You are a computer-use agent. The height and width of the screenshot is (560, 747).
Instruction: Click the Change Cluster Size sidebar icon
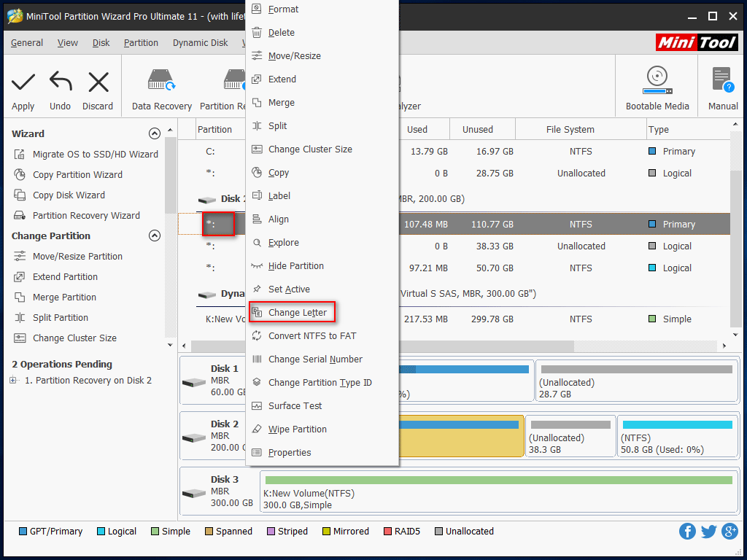click(20, 338)
